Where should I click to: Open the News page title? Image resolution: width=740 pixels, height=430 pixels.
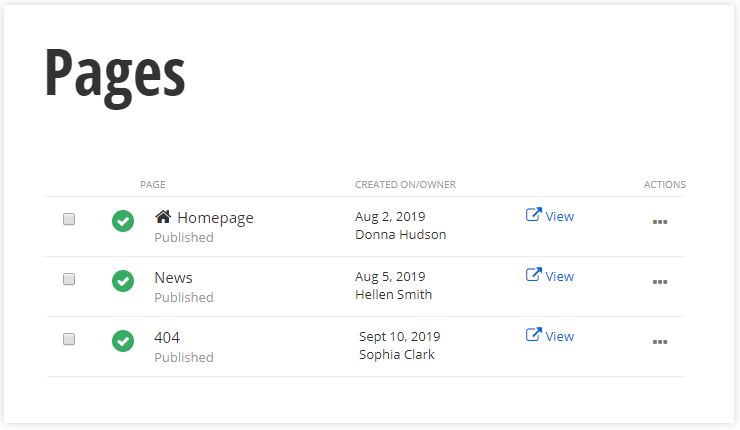point(173,277)
